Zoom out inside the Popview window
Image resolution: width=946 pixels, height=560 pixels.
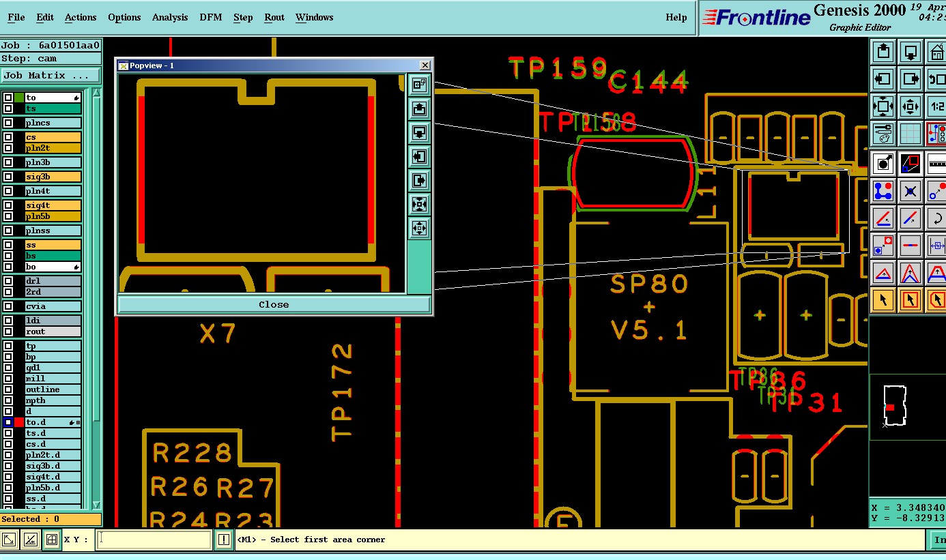[419, 228]
